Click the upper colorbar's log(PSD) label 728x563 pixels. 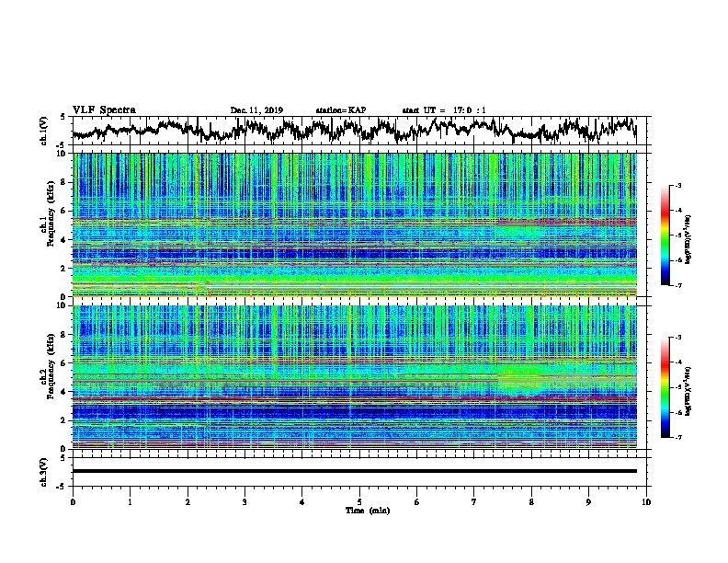click(688, 239)
